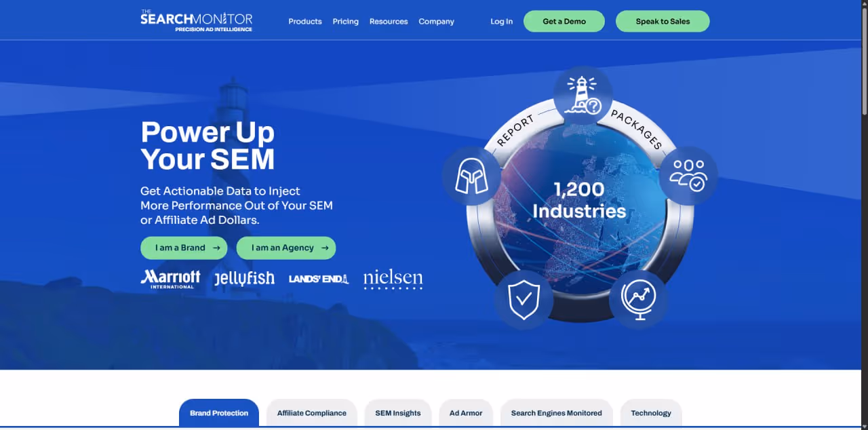The width and height of the screenshot is (868, 430).
Task: Select the Brand Protection tab
Action: coord(219,412)
